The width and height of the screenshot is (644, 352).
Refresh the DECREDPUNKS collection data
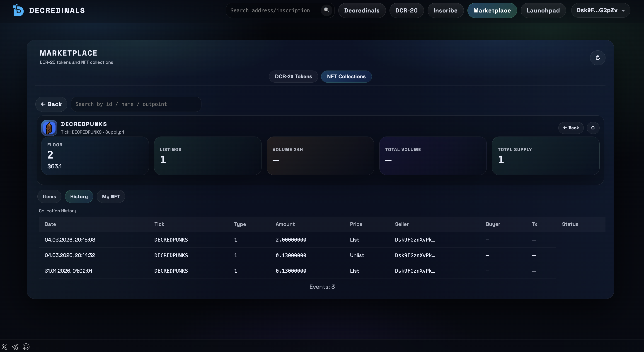coord(593,128)
